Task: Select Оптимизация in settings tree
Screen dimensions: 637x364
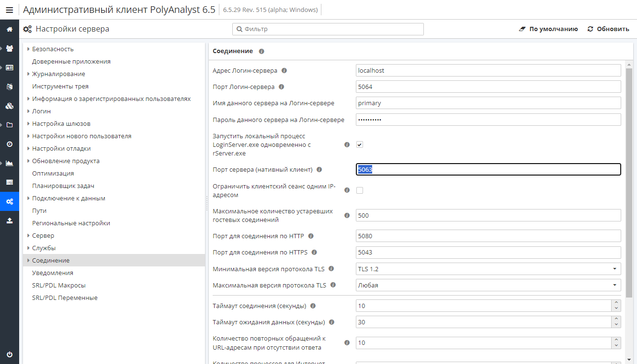Action: pos(53,173)
